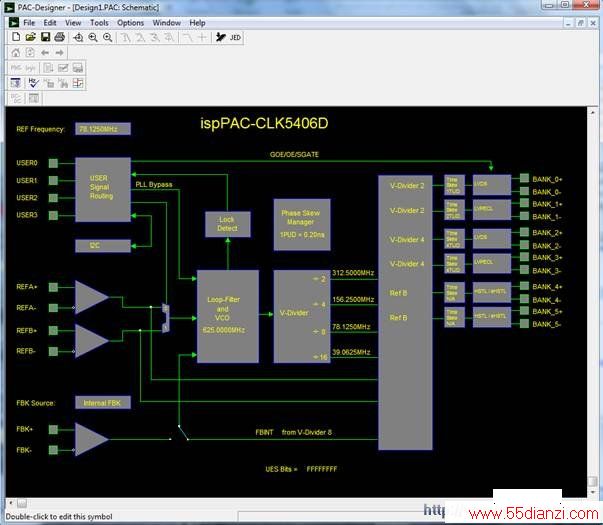Click the FBK+ input pin
The image size is (603, 525).
pyautogui.click(x=53, y=429)
